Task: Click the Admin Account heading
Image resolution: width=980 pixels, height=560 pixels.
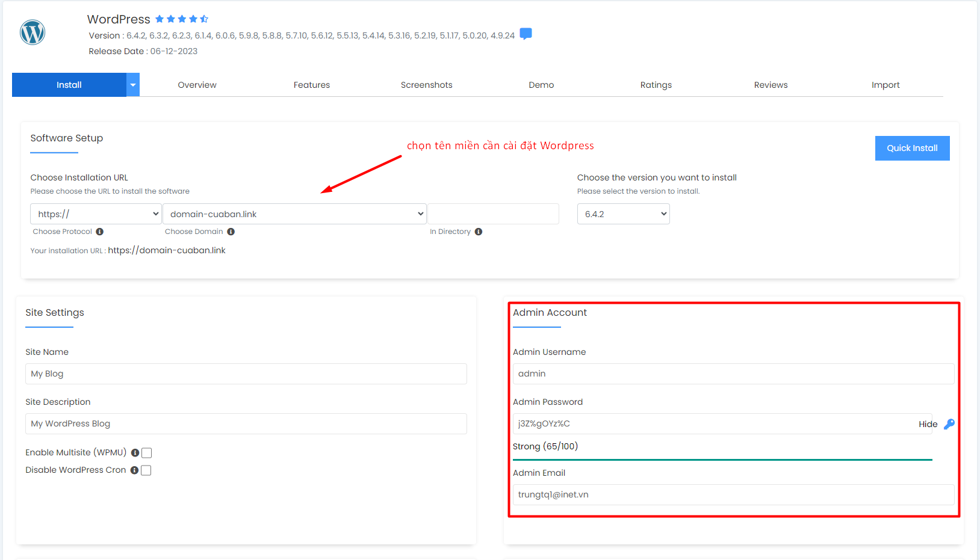Action: [550, 312]
